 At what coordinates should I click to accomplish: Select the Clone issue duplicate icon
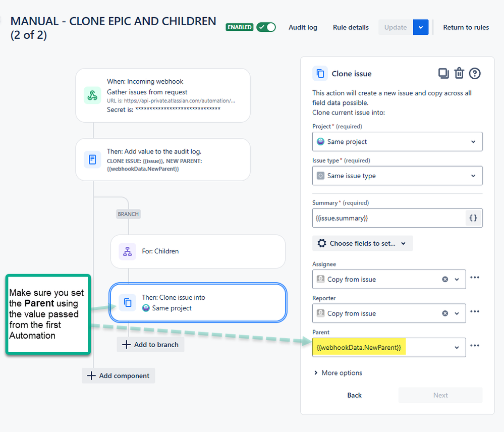tap(443, 73)
